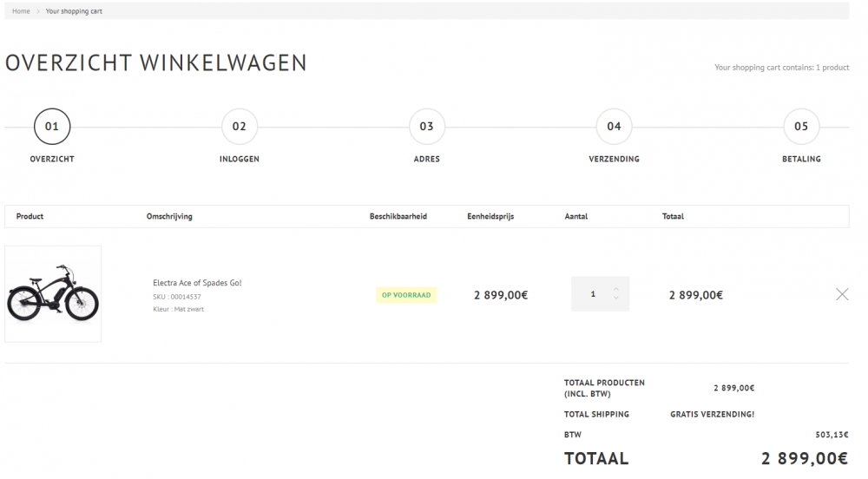Select step 01 Overzicht circle
Image resolution: width=868 pixels, height=479 pixels.
pyautogui.click(x=52, y=126)
